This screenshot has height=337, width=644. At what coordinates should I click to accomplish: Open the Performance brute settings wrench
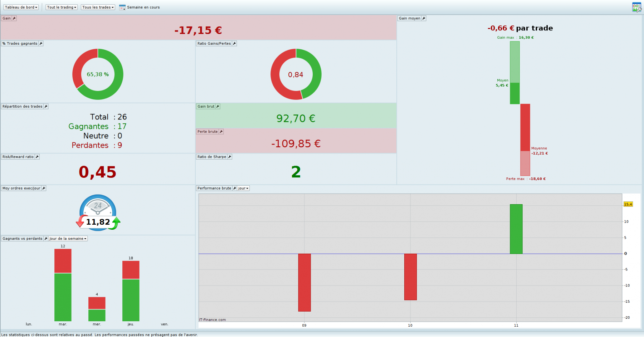235,188
